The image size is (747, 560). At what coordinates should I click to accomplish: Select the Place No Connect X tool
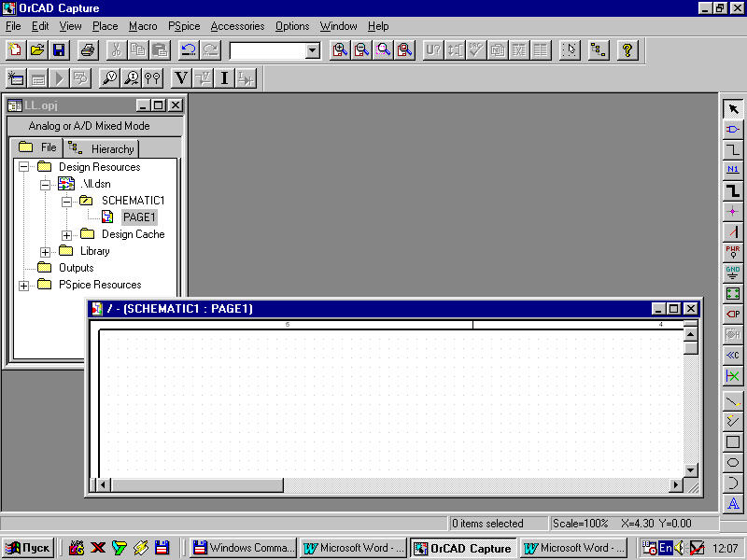pyautogui.click(x=733, y=376)
